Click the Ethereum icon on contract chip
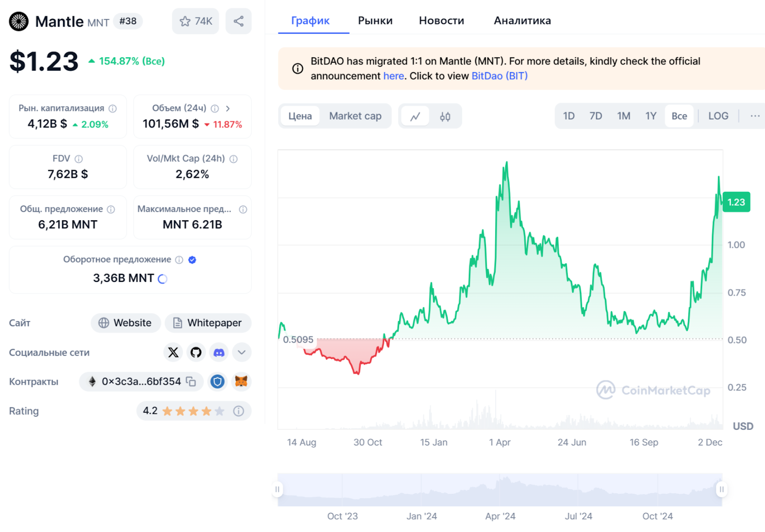This screenshot has height=532, width=765. pos(92,381)
